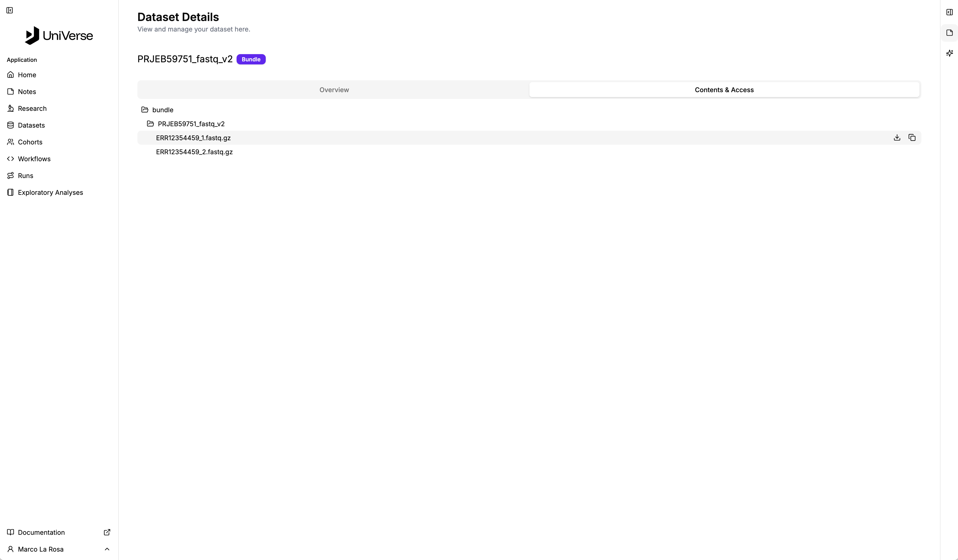958x560 pixels.
Task: Download the ERR12354459_1.fastq.gz file
Action: [897, 138]
